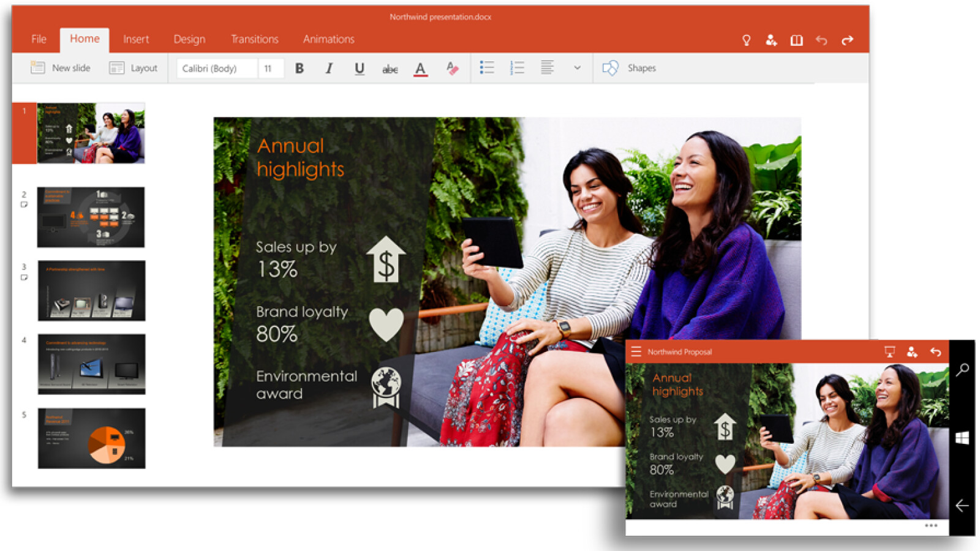The height and width of the screenshot is (551, 980).
Task: Insert a bulleted list
Action: click(487, 67)
